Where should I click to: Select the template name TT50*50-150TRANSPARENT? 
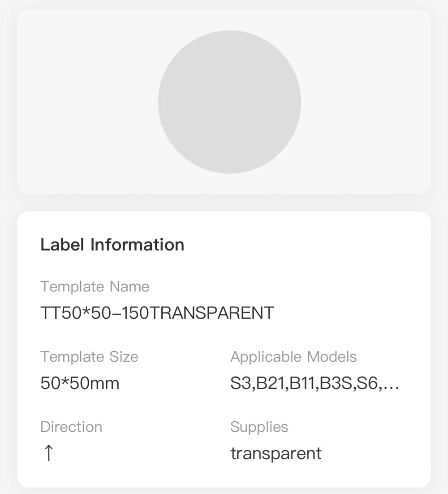coord(157,312)
